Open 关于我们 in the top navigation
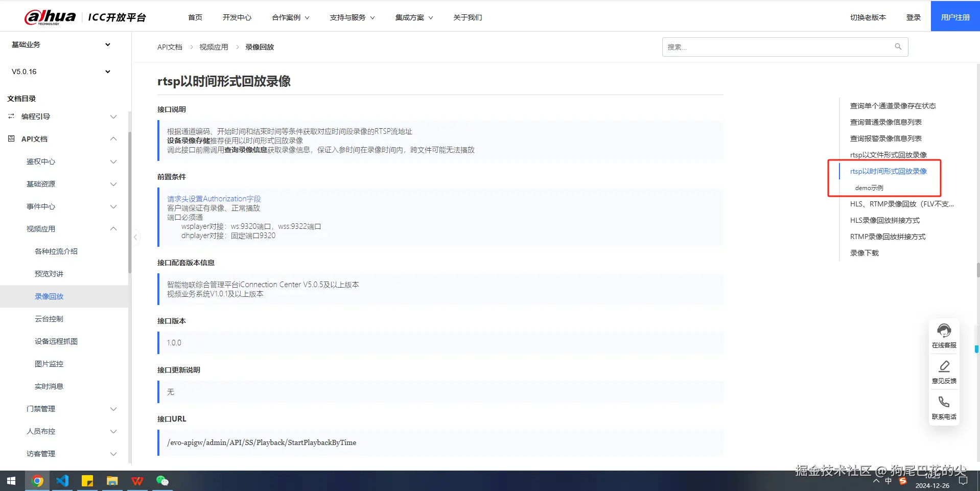The height and width of the screenshot is (491, 980). 468,17
